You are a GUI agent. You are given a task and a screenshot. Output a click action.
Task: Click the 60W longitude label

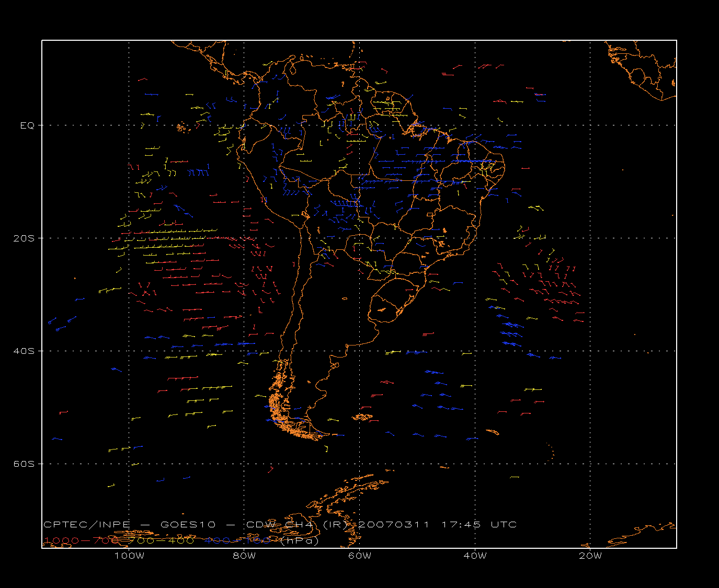[x=360, y=556]
